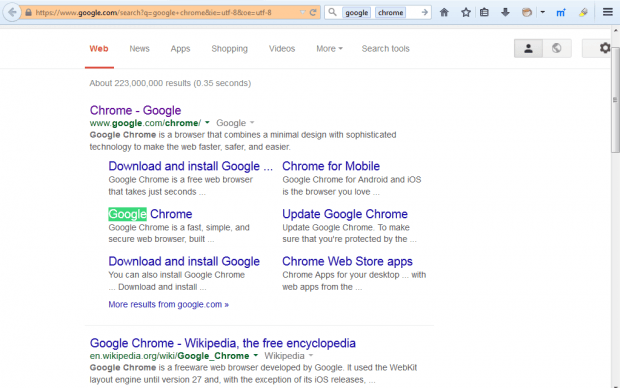This screenshot has width=620, height=388.
Task: Show bookmarks list icon
Action: point(484,13)
